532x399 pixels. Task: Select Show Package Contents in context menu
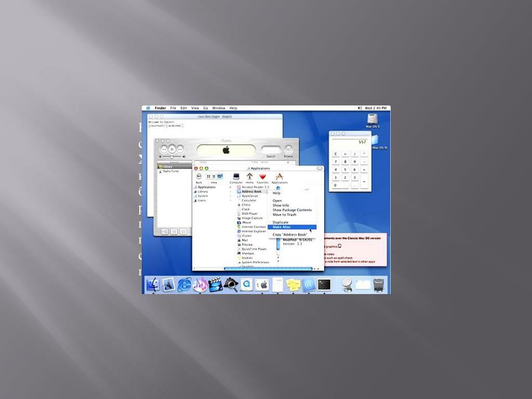[x=292, y=210]
